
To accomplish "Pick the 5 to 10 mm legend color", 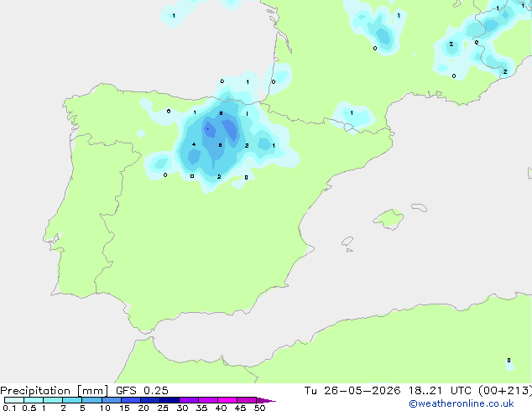I will point(91,400).
